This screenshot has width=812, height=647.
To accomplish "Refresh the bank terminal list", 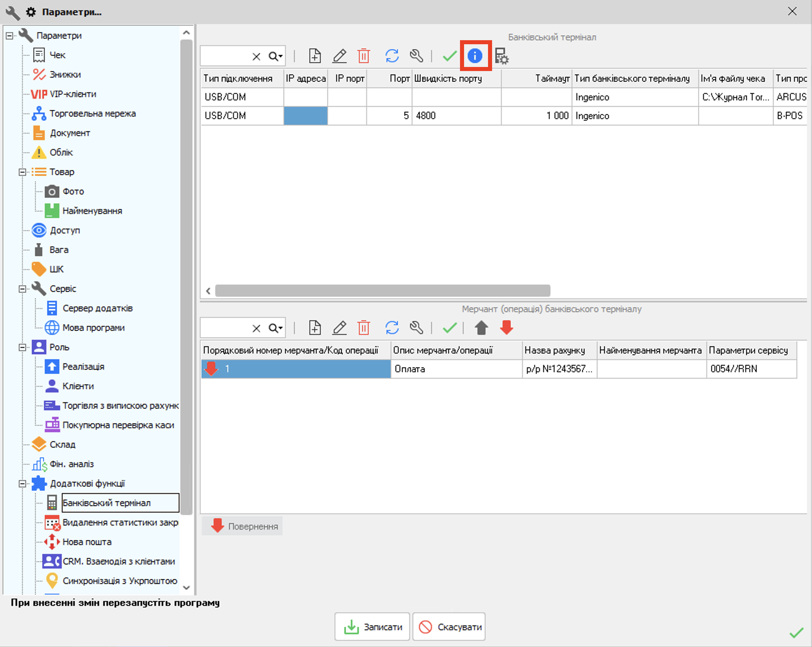I will 392,56.
